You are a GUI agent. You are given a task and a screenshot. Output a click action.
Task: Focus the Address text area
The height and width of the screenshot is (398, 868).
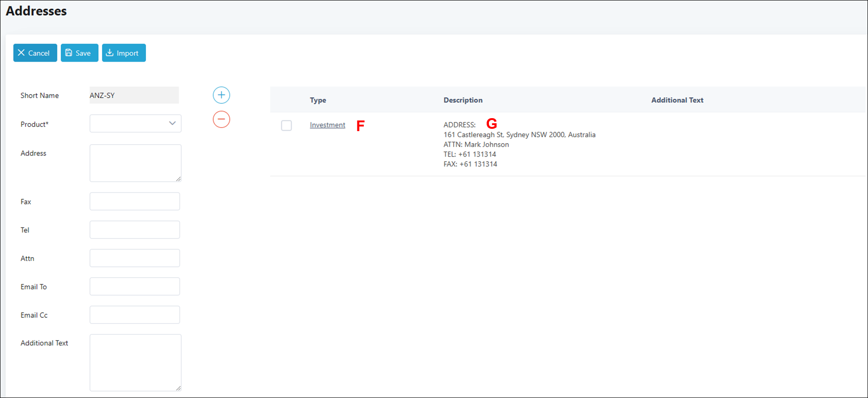tap(135, 163)
